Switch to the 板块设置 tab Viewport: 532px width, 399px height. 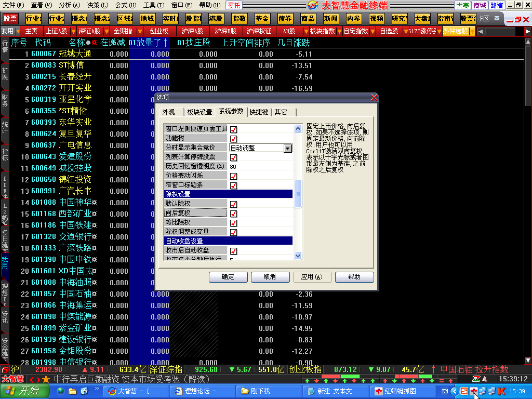point(199,112)
